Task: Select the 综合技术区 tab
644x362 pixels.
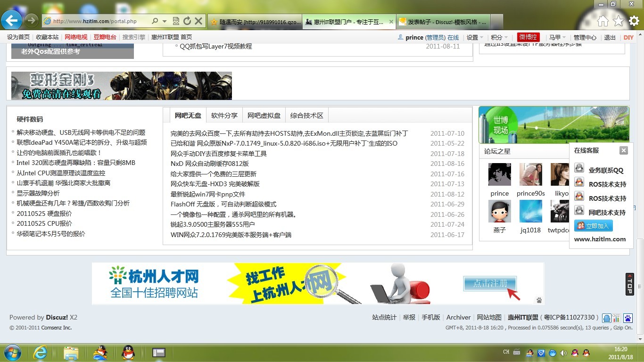Action: click(306, 115)
